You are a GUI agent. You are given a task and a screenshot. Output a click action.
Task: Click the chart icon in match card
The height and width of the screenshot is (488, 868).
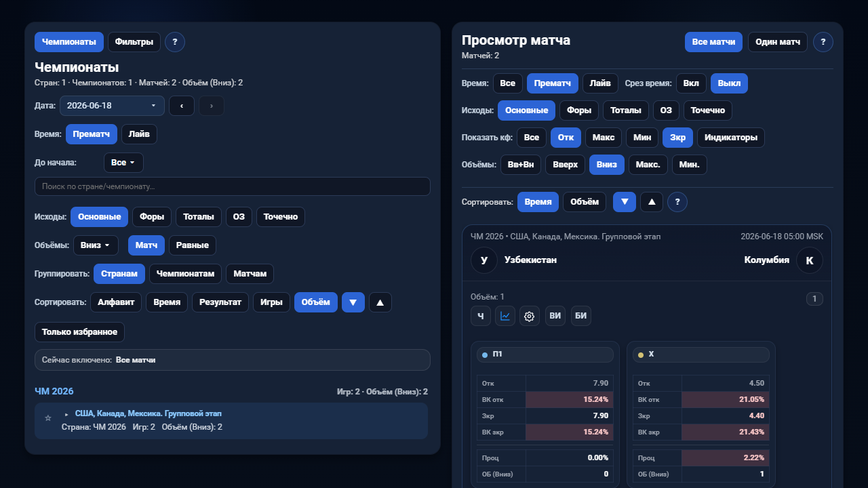tap(505, 316)
